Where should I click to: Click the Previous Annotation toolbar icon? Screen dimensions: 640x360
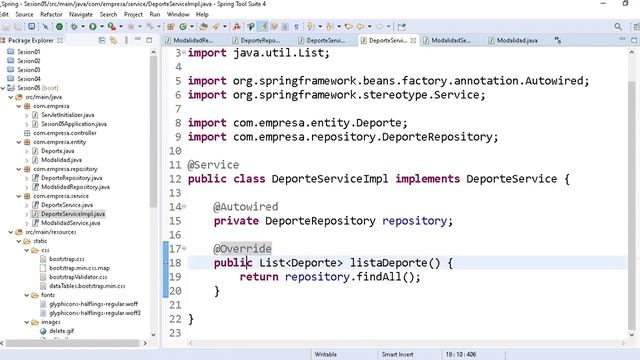tap(329, 27)
